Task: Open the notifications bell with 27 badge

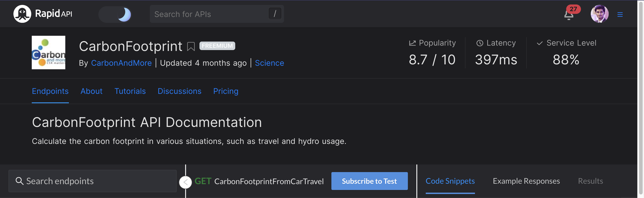Action: tap(569, 15)
